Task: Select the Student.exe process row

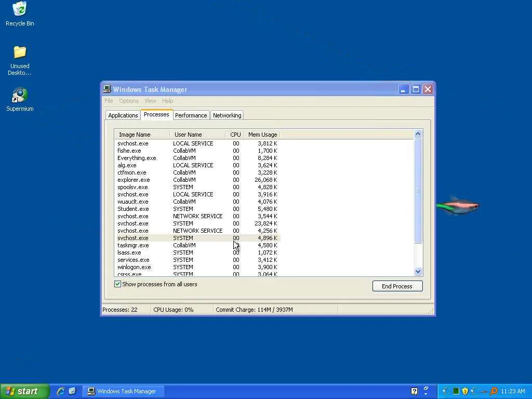Action: 197,209
